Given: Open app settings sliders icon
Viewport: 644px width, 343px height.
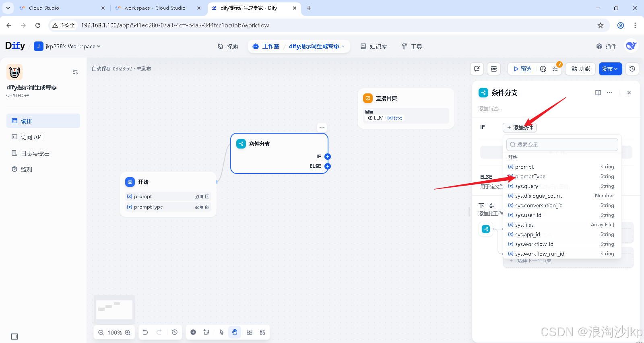Looking at the screenshot, I should tap(75, 72).
